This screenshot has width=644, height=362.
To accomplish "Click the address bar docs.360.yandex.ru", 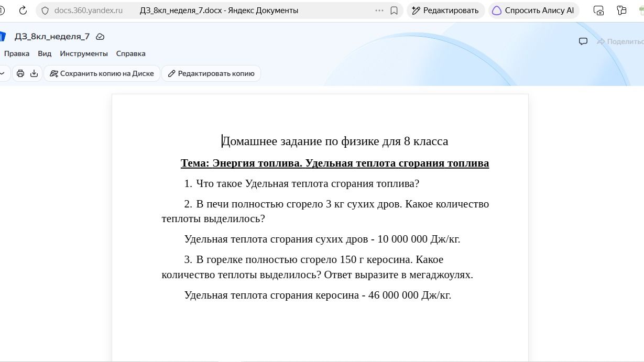I will (x=89, y=10).
